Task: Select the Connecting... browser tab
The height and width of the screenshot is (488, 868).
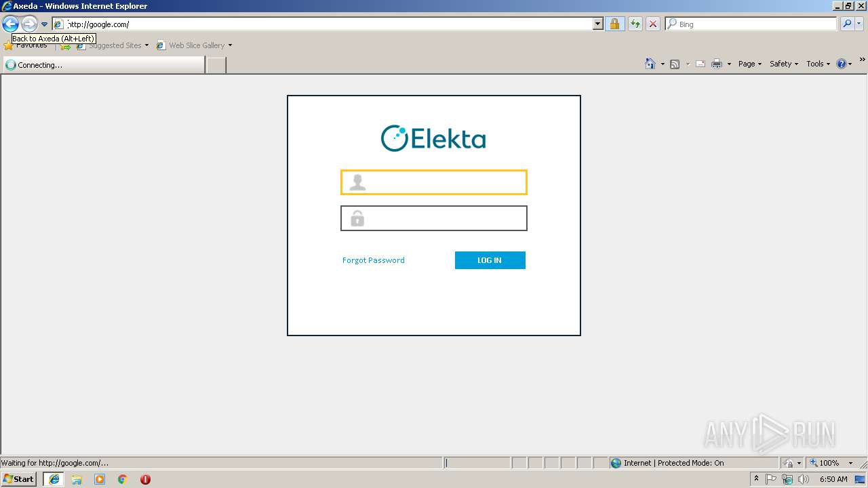Action: pyautogui.click(x=103, y=65)
